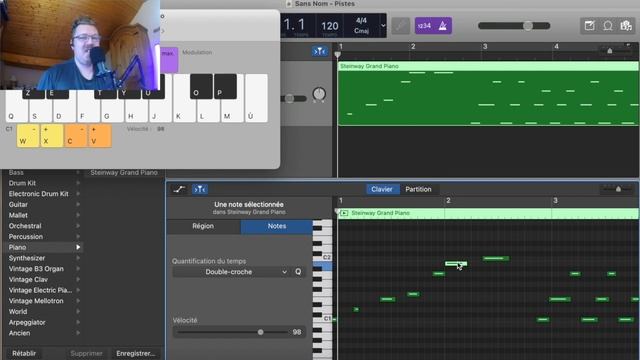
Task: Play the P black key in Musical Typing
Action: coord(225,87)
